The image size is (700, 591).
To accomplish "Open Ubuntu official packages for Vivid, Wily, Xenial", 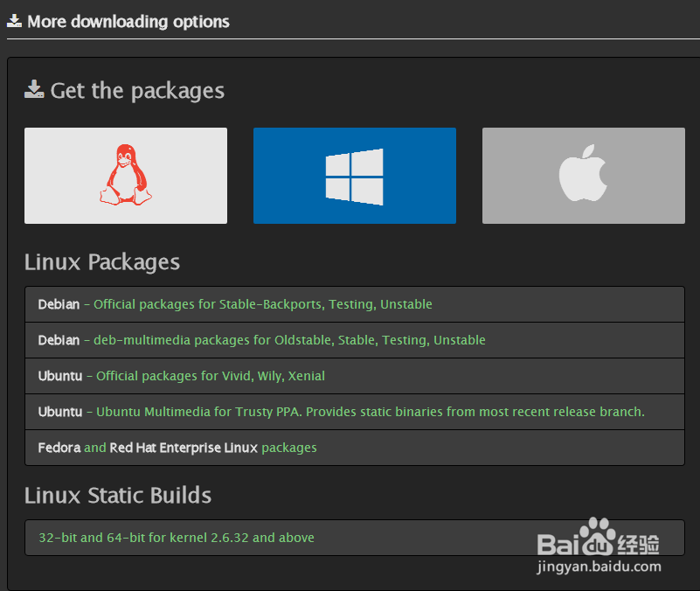I will (355, 376).
